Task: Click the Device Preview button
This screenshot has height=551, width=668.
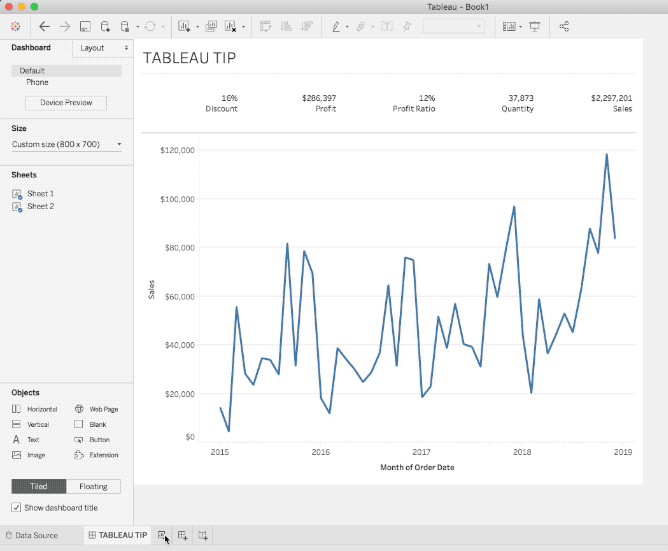Action: point(66,103)
